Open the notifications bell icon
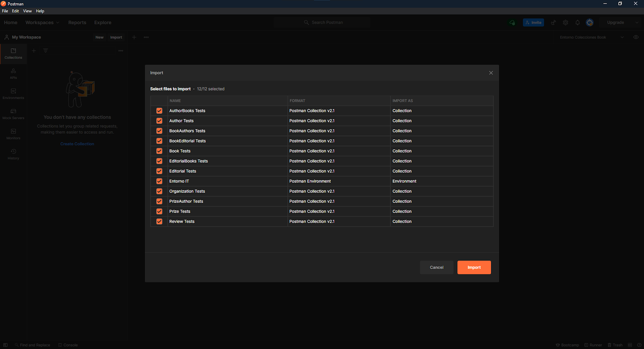 click(578, 23)
